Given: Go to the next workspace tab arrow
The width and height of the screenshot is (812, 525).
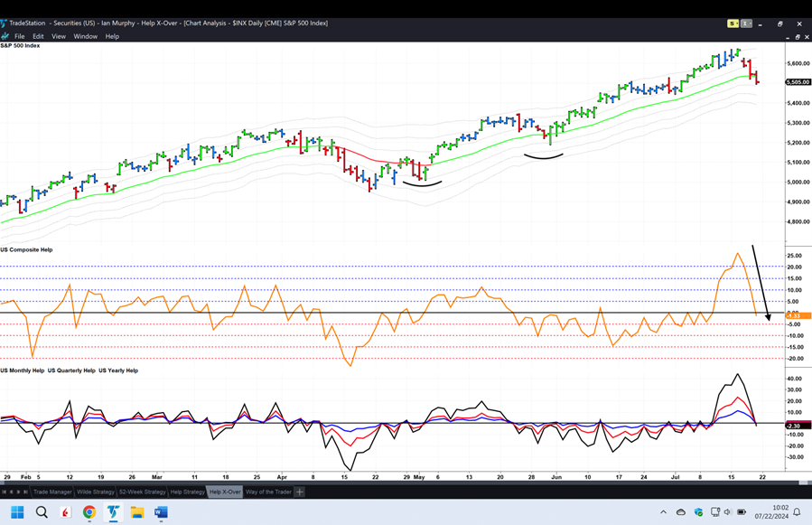Looking at the screenshot, I should (x=19, y=492).
